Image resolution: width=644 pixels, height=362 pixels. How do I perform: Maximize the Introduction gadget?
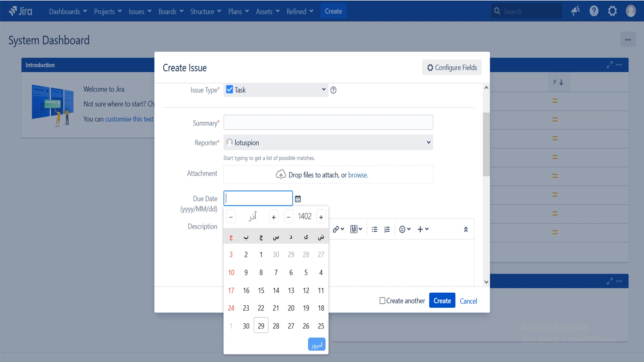610,65
